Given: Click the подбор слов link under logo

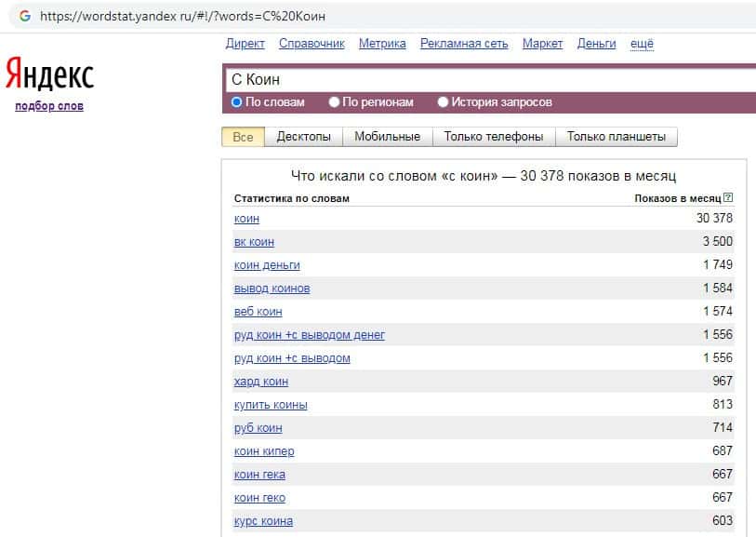Looking at the screenshot, I should (x=49, y=106).
